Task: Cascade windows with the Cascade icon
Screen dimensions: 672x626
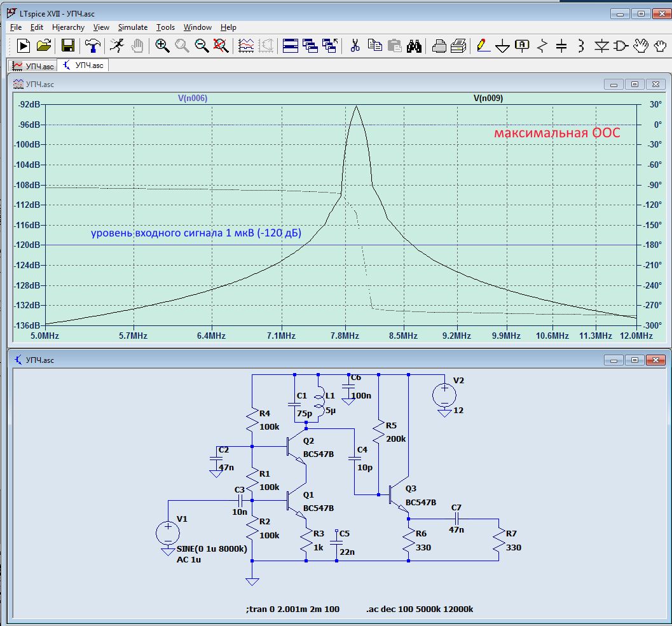Action: coord(310,45)
